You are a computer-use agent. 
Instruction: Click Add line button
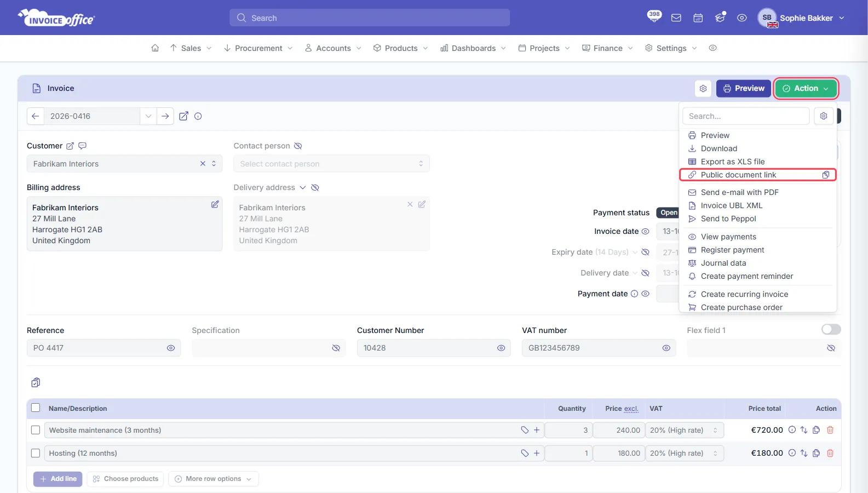pos(58,479)
